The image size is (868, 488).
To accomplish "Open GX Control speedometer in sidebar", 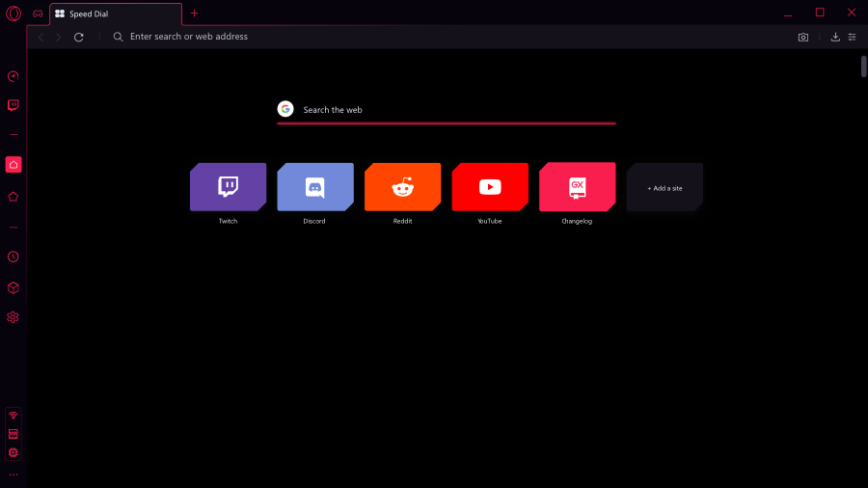I will point(14,76).
